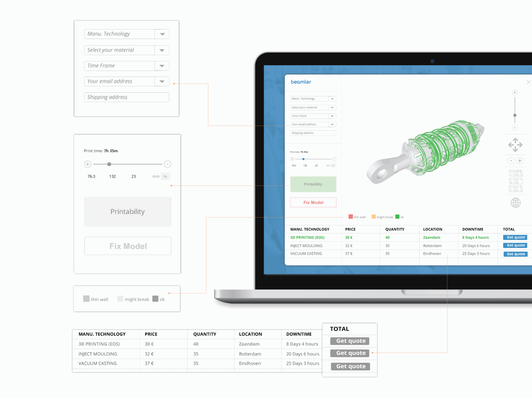Select the bottom-right cube view icon

click(x=519, y=189)
